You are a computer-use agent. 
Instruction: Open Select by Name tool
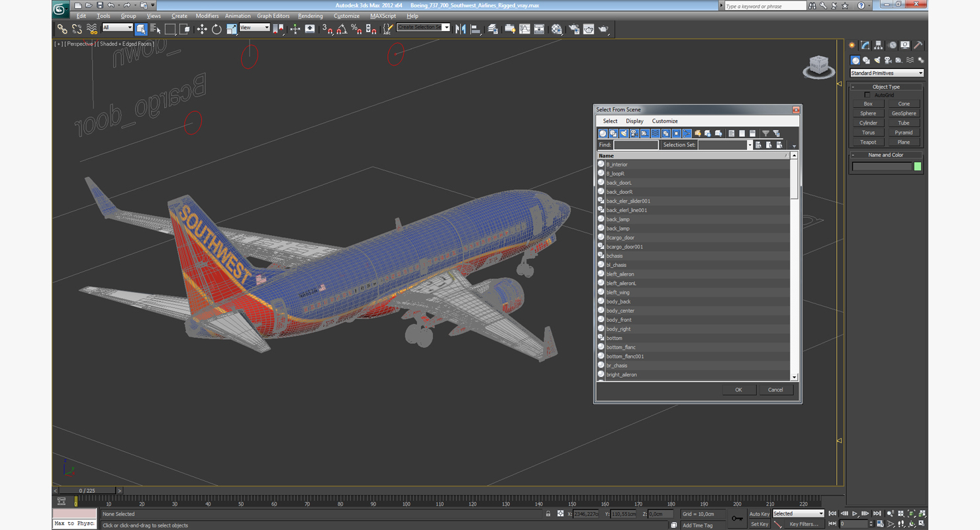point(156,29)
